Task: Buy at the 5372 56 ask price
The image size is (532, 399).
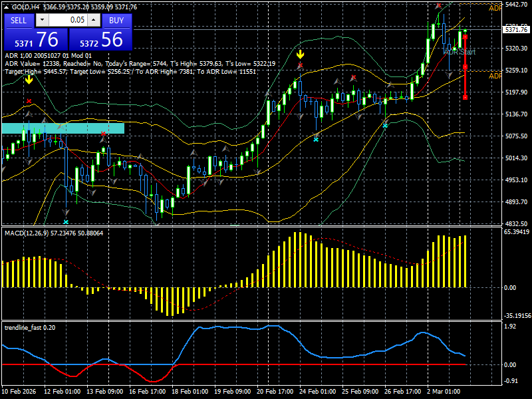Action: 100,39
